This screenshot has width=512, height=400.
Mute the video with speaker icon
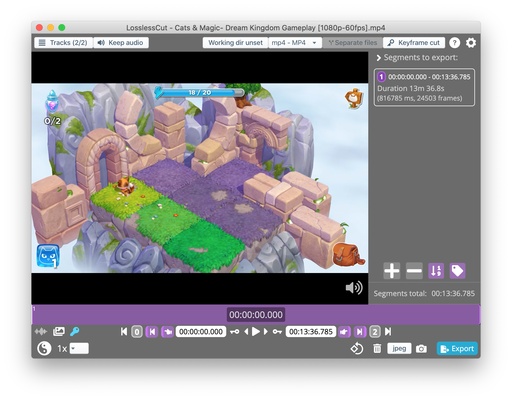click(354, 287)
